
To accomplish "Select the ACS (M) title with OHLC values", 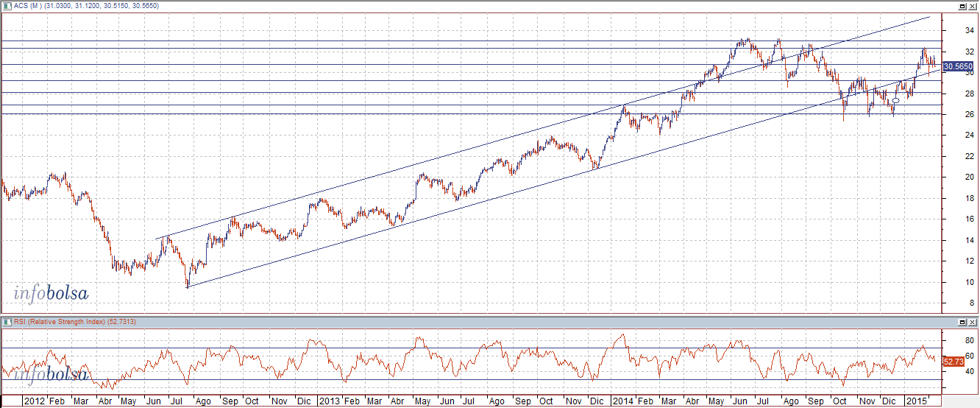I will [x=88, y=6].
